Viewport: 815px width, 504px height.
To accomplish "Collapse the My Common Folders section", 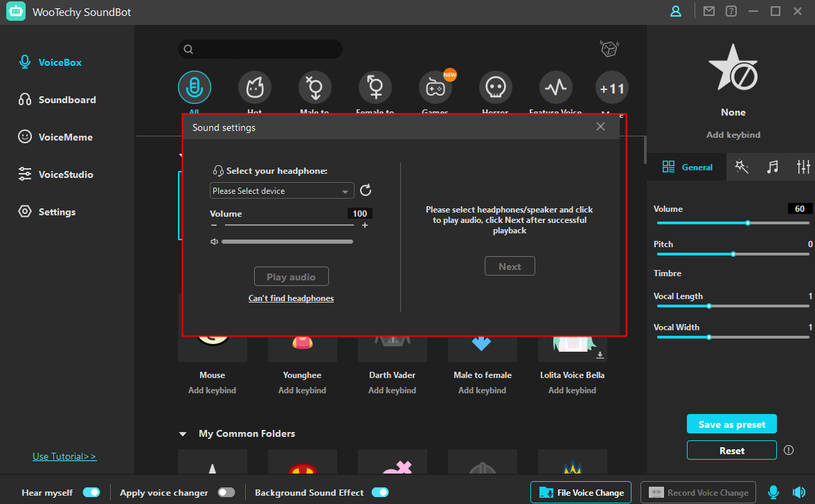I will (183, 433).
